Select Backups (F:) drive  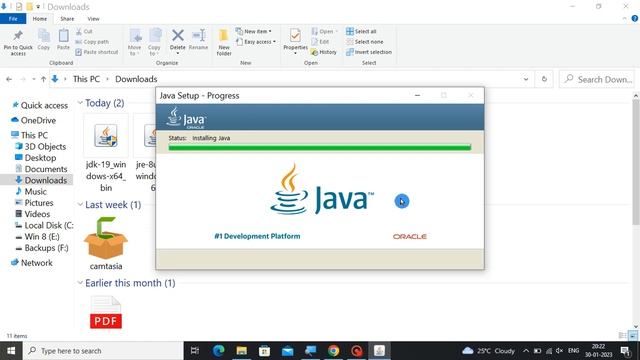click(x=42, y=248)
